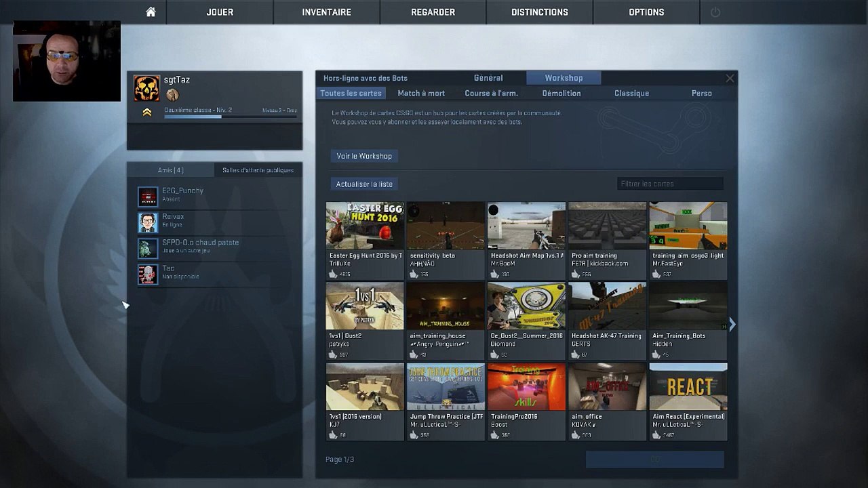This screenshot has height=488, width=868.
Task: Click thumbs-up icon on sensitivity_beta map
Action: 414,274
